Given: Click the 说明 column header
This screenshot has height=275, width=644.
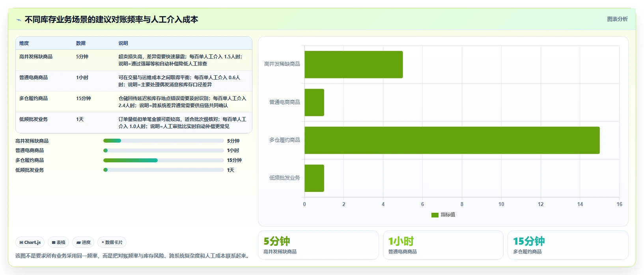Looking at the screenshot, I should click(123, 43).
